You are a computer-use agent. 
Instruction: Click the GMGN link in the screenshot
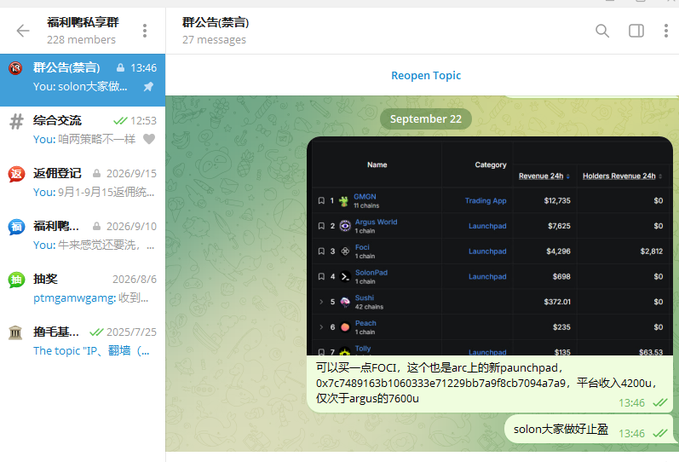coord(365,197)
